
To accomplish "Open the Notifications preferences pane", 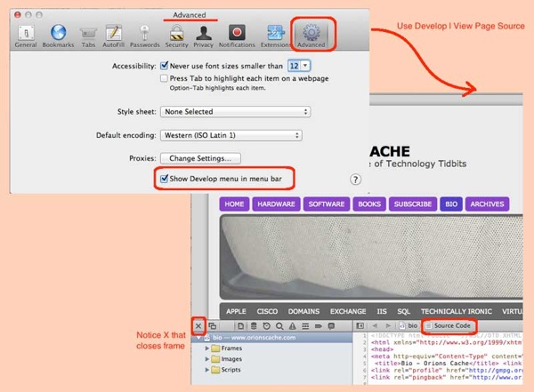I will pos(237,36).
